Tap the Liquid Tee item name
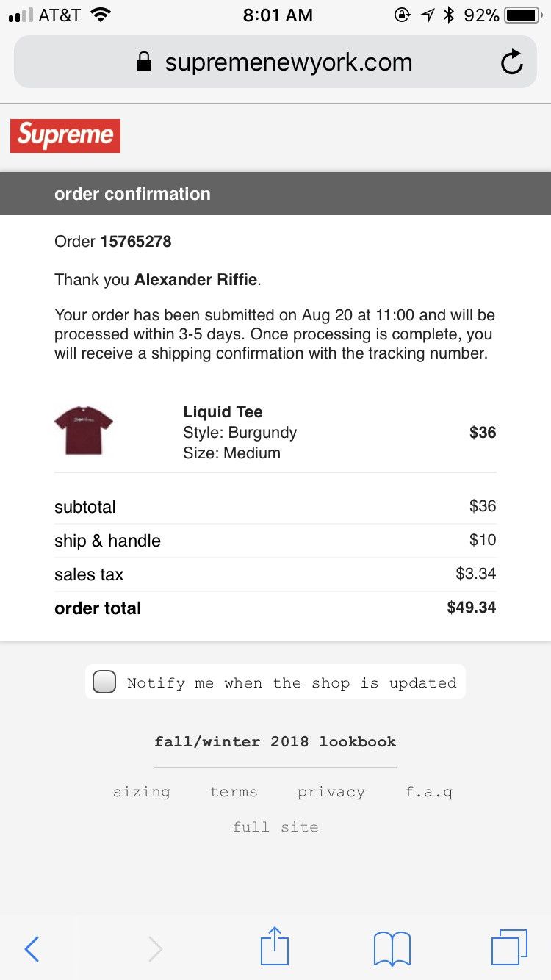Screen dimensions: 551x980 (223, 412)
